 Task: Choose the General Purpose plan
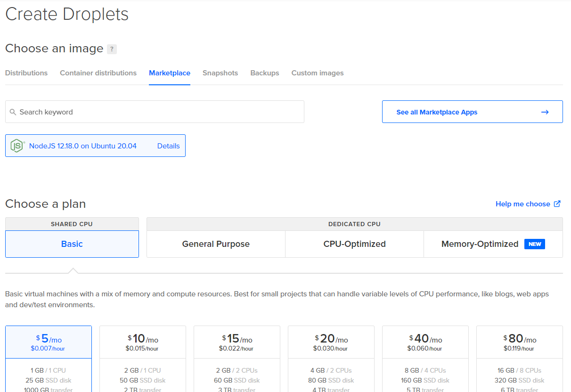coord(216,244)
